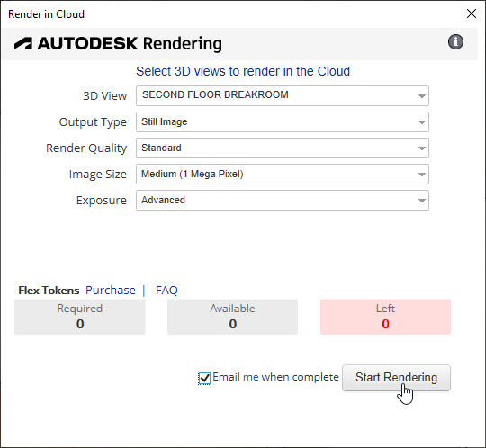The width and height of the screenshot is (486, 448).
Task: Click the Start Rendering button
Action: click(396, 378)
